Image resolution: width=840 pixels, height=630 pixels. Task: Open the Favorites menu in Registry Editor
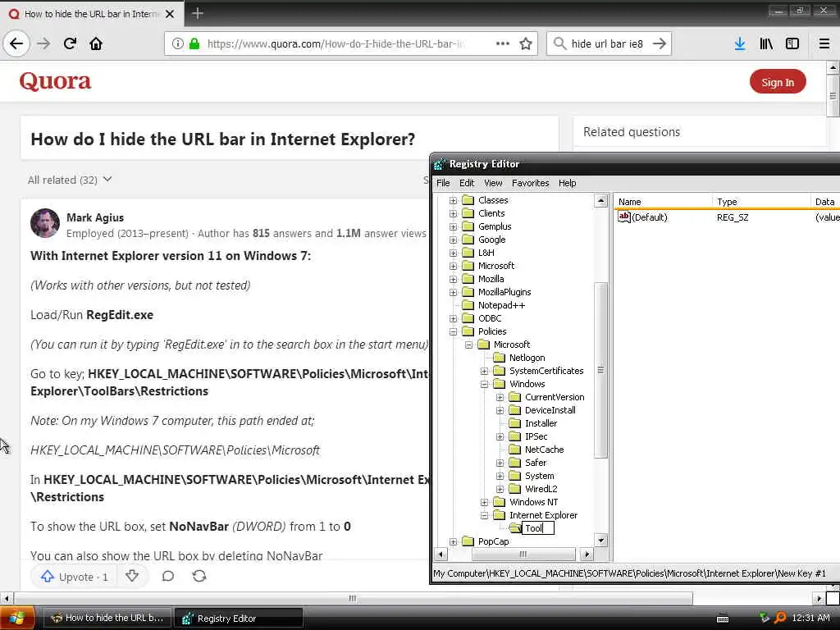tap(531, 183)
